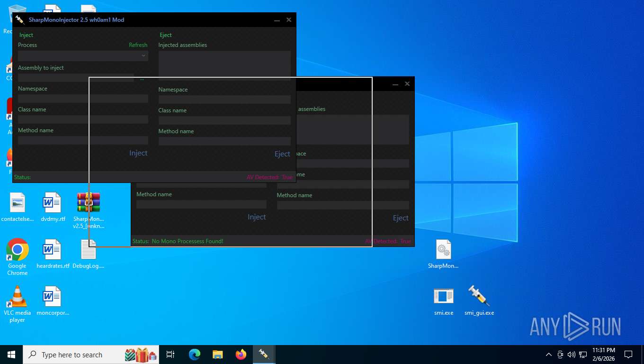Open File Explorer from taskbar
The width and height of the screenshot is (644, 364).
point(218,355)
